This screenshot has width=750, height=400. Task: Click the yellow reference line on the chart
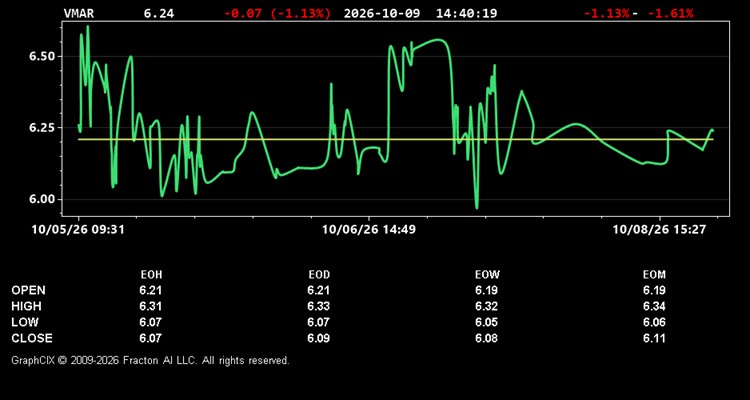point(396,139)
